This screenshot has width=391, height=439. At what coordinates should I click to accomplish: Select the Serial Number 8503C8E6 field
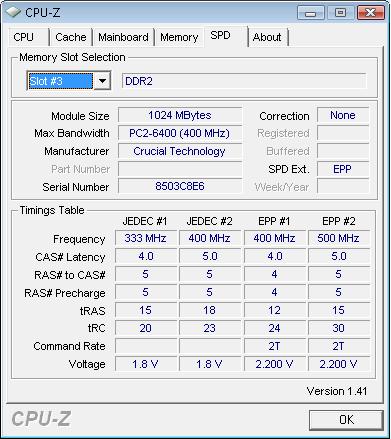[x=180, y=186]
